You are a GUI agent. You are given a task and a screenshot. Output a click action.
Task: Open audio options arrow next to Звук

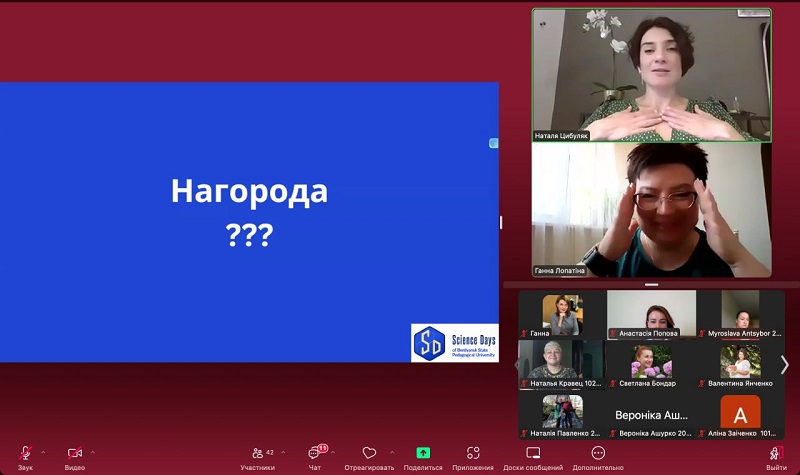coord(43,452)
